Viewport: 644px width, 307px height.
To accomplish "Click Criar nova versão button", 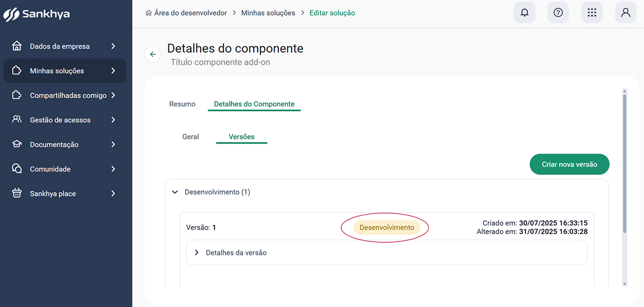I will 569,164.
